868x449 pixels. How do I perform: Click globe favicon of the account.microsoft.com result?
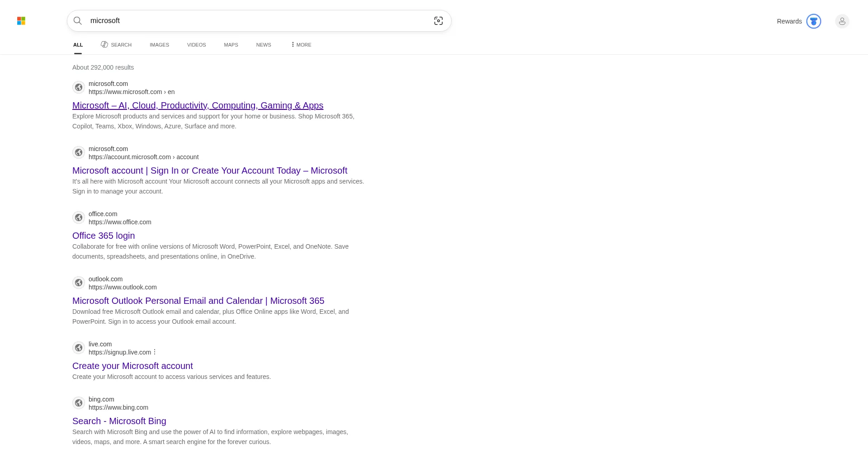(79, 152)
